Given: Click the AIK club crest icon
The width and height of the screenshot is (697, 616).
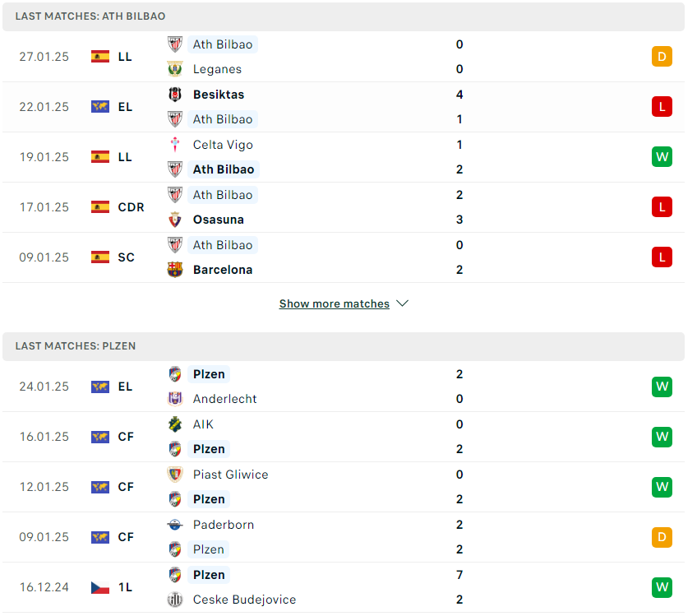Looking at the screenshot, I should [x=175, y=424].
